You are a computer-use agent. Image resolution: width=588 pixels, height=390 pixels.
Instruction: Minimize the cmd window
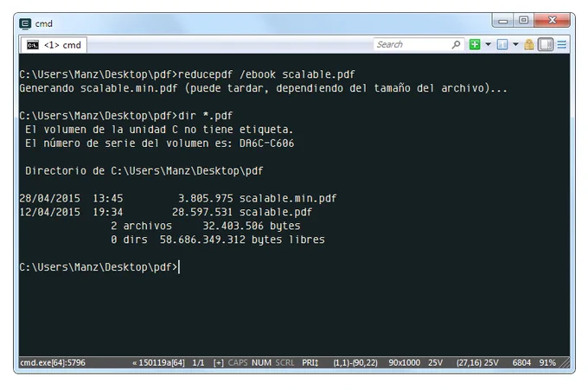[x=502, y=21]
